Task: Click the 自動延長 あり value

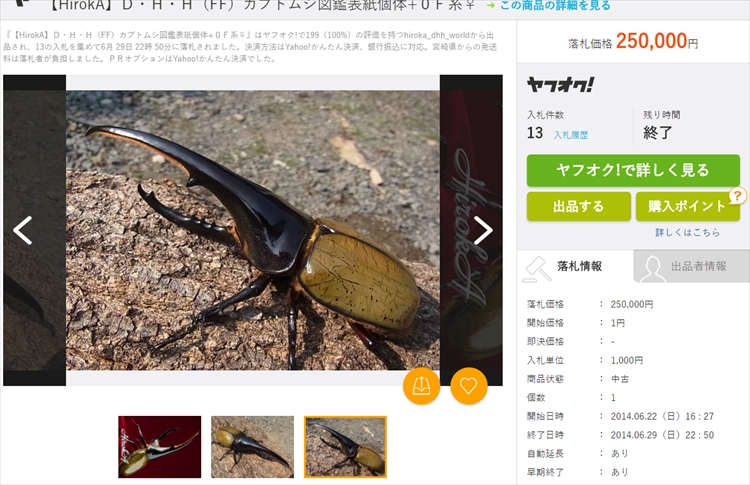Action: pos(619,453)
